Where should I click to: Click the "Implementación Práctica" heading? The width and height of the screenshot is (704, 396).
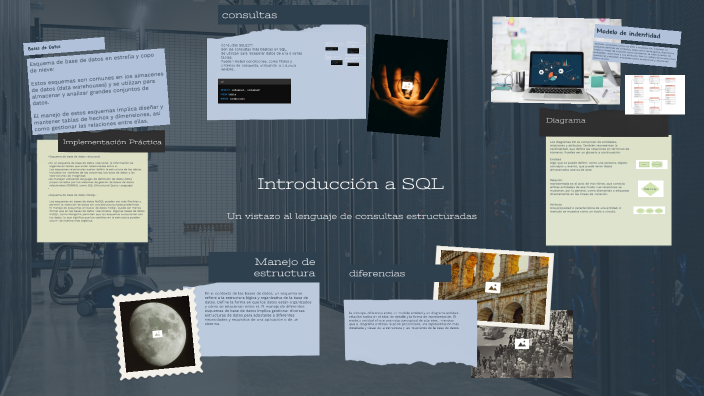[112, 142]
